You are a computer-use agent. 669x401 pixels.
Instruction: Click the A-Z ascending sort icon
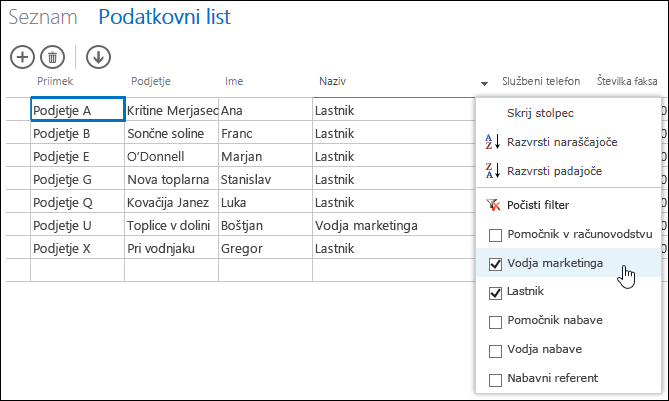[492, 142]
